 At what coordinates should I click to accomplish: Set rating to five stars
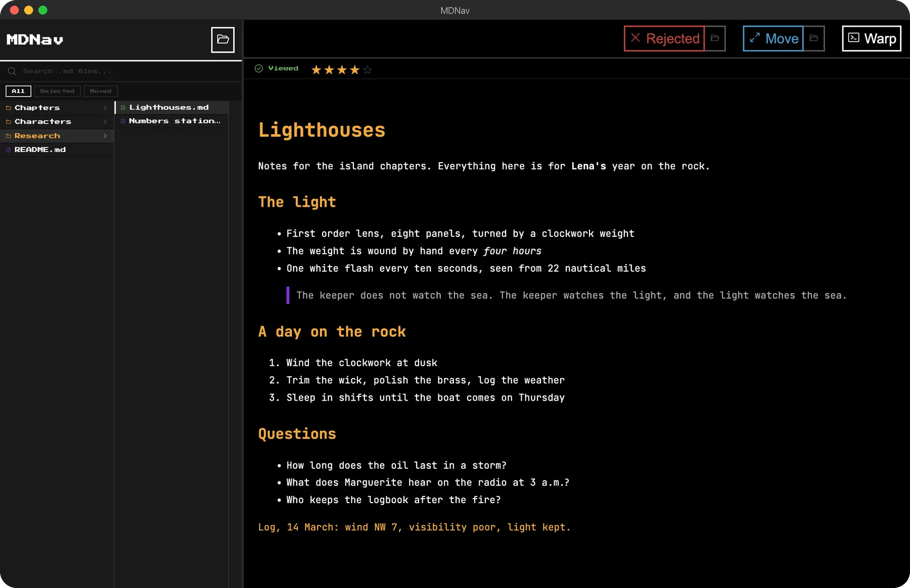coord(368,70)
